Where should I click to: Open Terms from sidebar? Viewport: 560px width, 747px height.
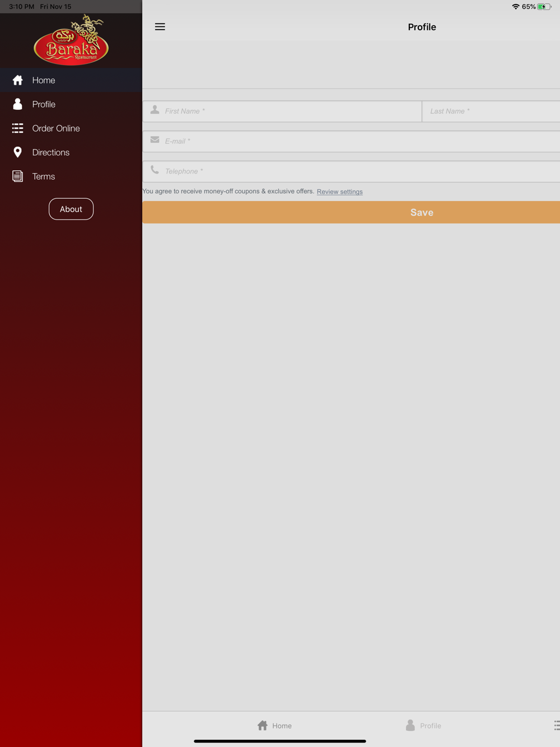point(71,176)
